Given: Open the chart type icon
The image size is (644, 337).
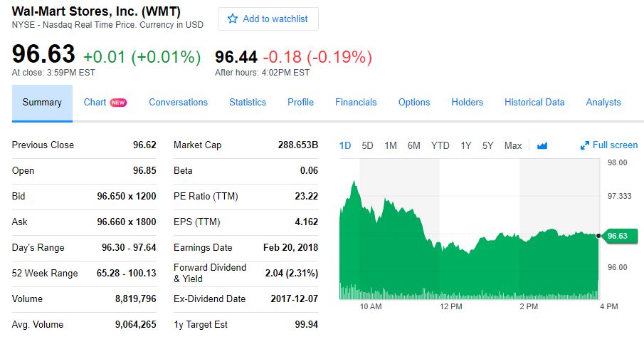Looking at the screenshot, I should pyautogui.click(x=542, y=145).
